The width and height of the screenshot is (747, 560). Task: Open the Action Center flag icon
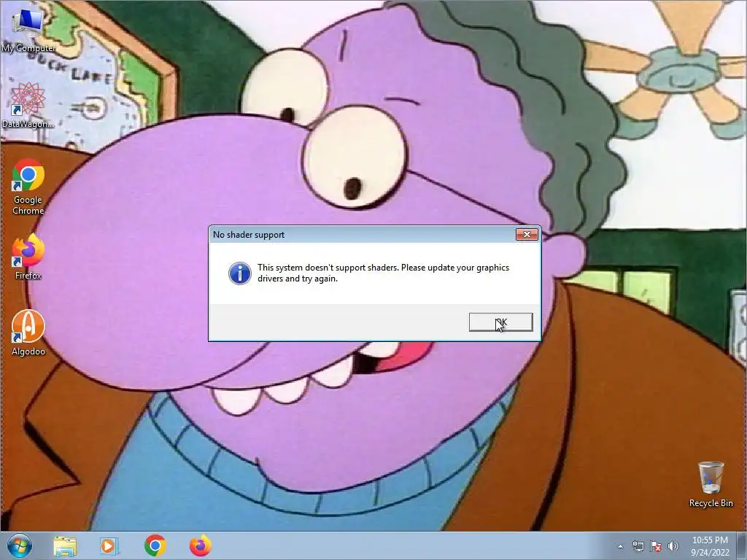coord(656,546)
